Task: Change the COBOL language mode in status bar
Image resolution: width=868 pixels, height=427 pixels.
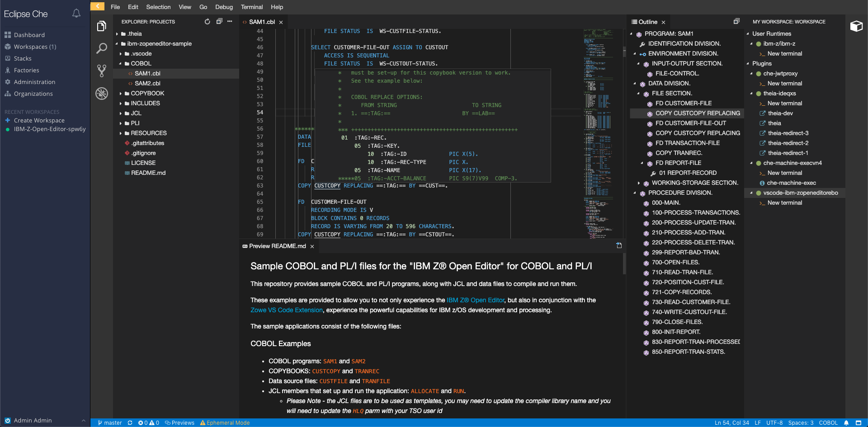Action: pos(828,423)
